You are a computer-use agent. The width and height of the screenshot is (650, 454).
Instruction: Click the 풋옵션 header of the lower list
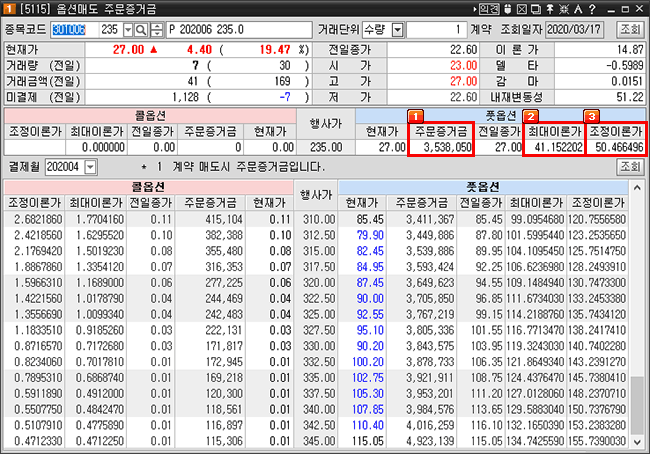[x=483, y=187]
